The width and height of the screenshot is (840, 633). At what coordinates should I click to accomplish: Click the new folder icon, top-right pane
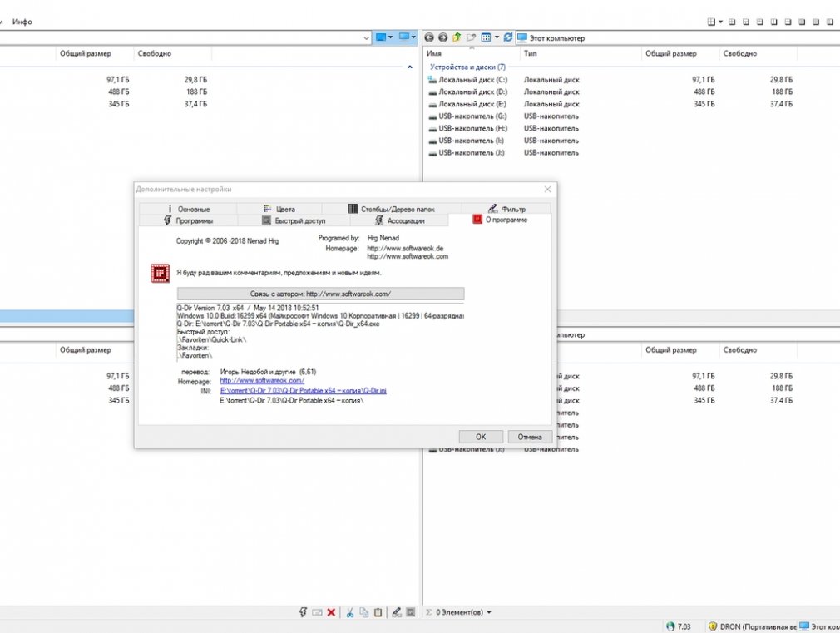click(471, 37)
